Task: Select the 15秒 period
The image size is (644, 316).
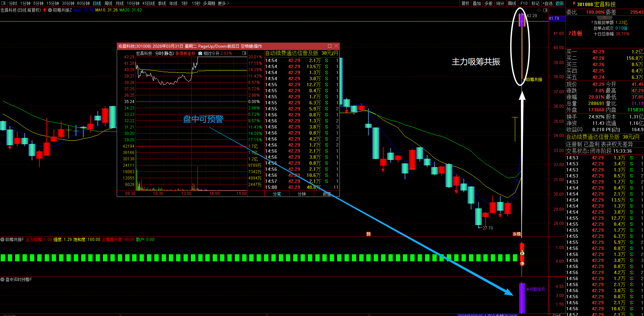Action: point(196,3)
